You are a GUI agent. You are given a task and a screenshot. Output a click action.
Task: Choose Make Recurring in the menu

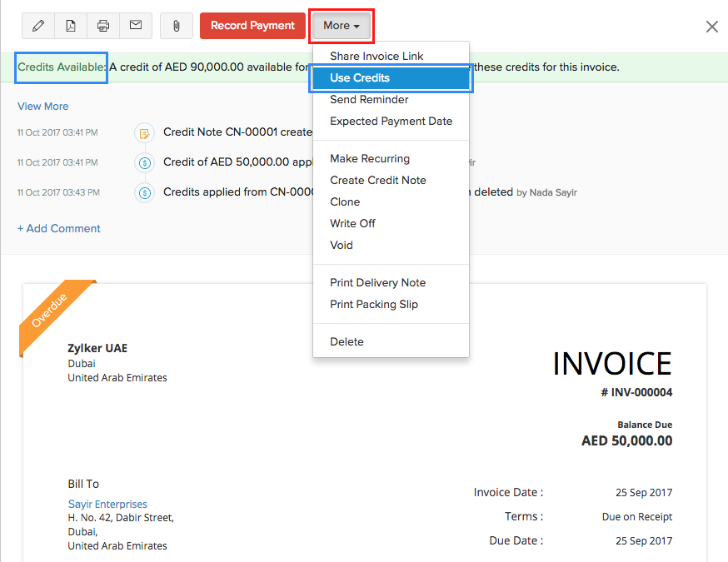[x=370, y=159]
